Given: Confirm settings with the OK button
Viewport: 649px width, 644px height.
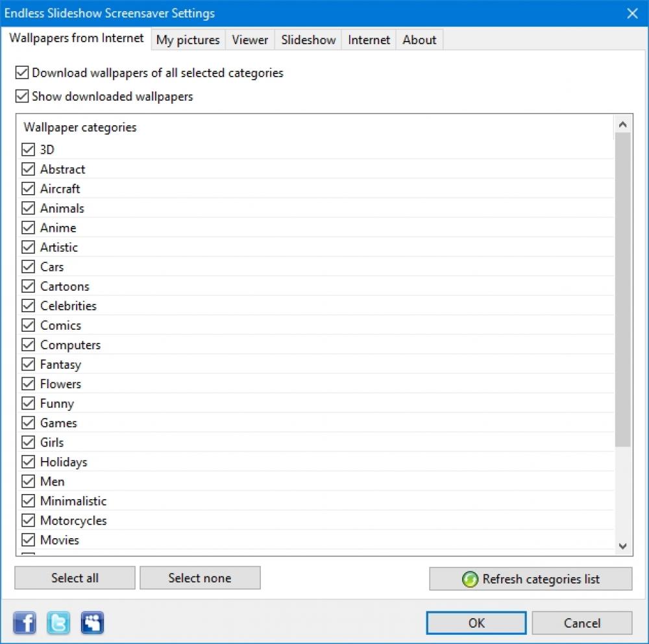Looking at the screenshot, I should click(476, 623).
